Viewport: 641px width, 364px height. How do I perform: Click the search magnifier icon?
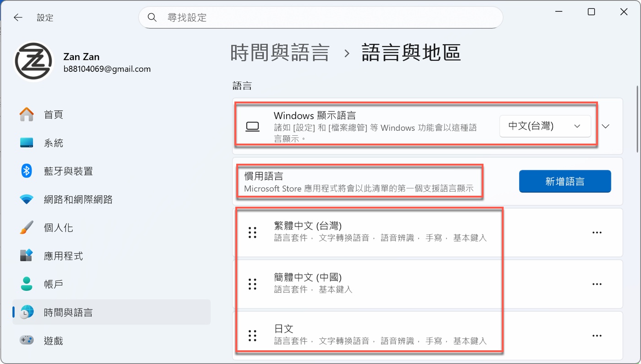tap(152, 17)
